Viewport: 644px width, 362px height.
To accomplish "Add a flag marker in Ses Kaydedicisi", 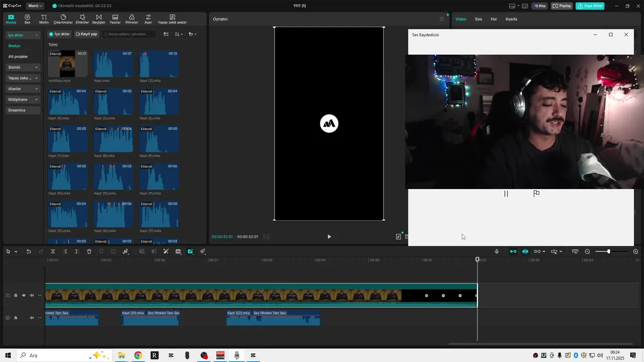I will [536, 194].
